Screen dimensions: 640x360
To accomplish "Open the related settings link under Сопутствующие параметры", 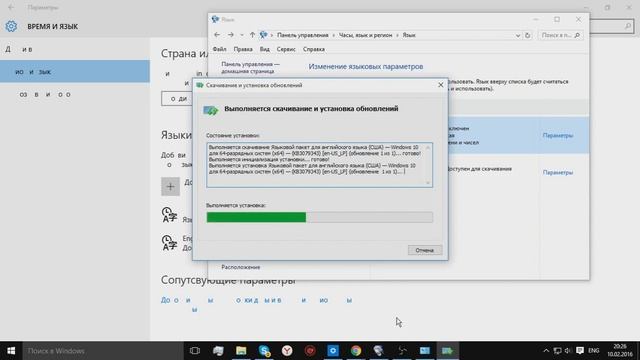I will 256,304.
